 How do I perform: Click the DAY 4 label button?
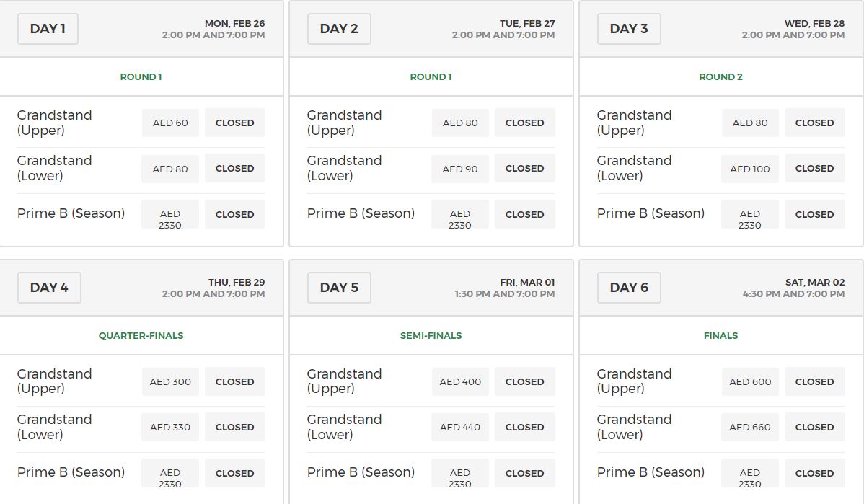click(x=49, y=288)
